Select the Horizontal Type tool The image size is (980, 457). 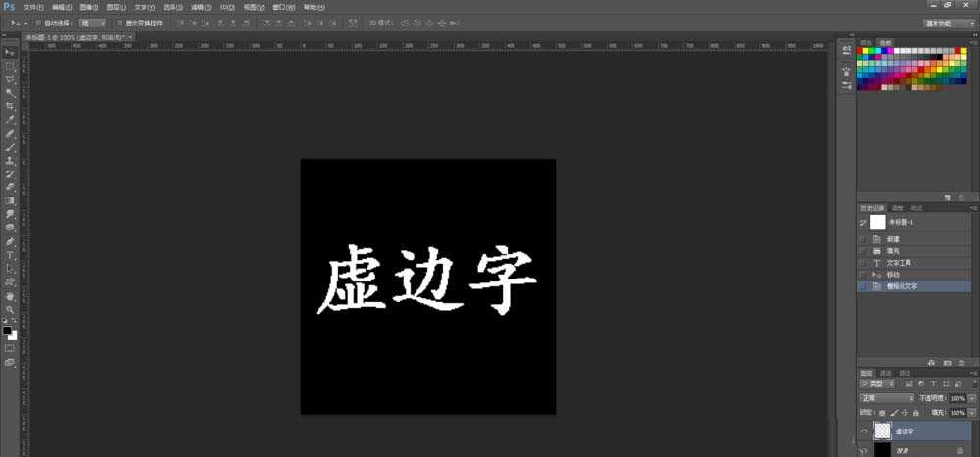pos(10,255)
